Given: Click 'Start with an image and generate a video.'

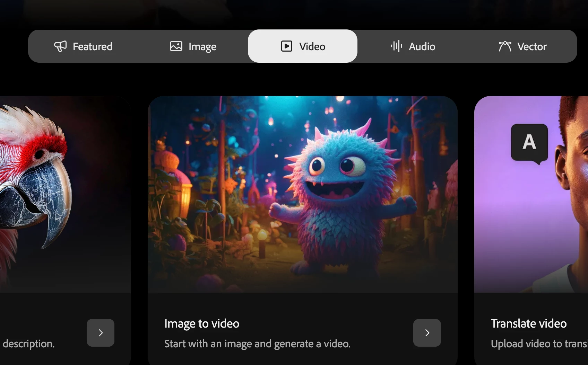Looking at the screenshot, I should tap(257, 344).
